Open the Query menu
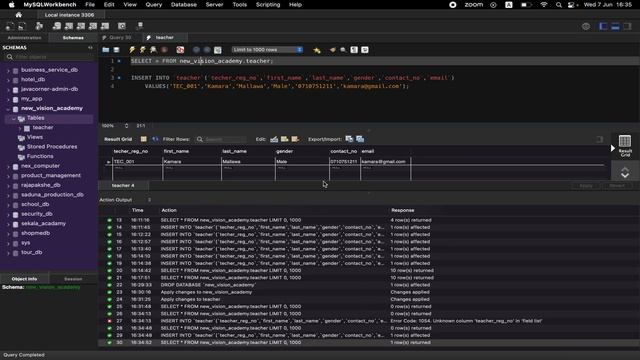Screen dimensions: 640x360 click(x=153, y=4)
